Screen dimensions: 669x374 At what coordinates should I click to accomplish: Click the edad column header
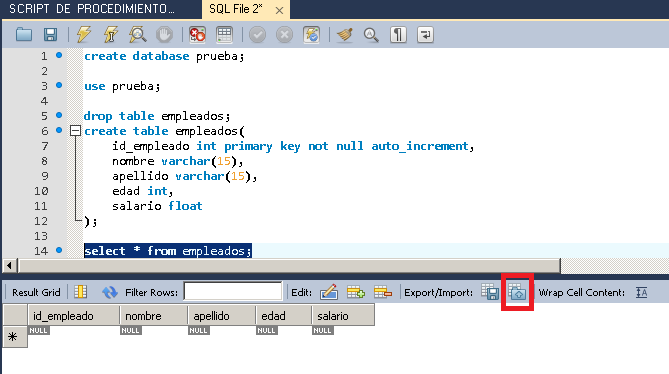click(x=284, y=316)
